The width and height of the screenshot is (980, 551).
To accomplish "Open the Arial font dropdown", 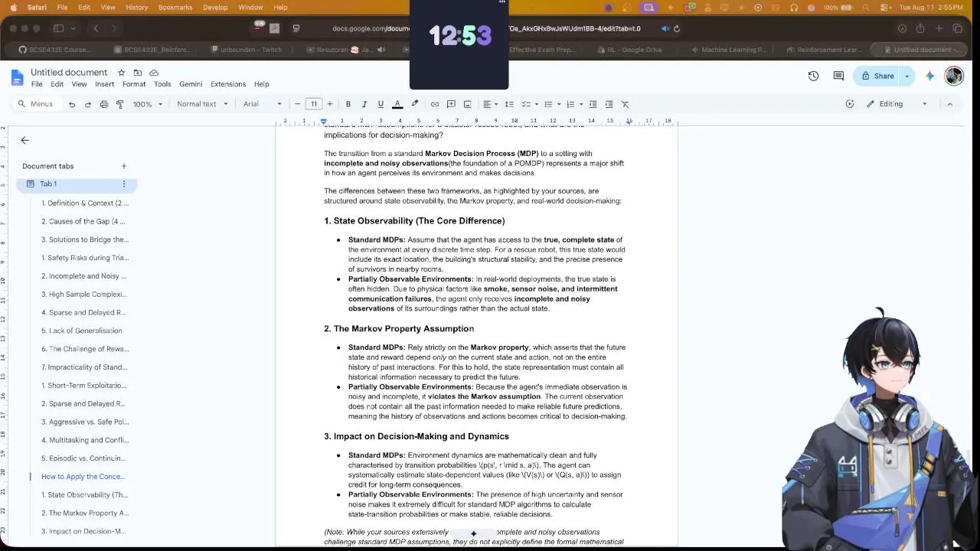I will (x=263, y=104).
